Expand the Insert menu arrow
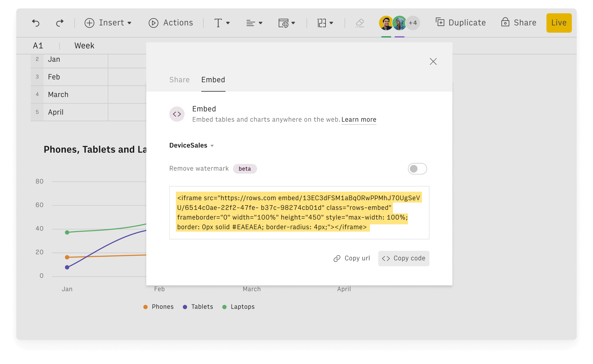 tap(129, 23)
